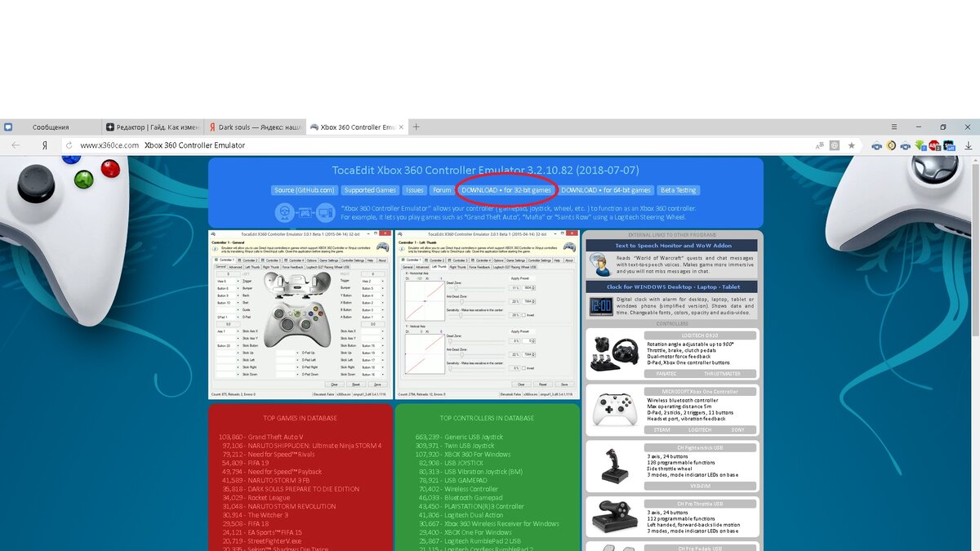
Task: Click the SONY brand button
Action: (738, 429)
